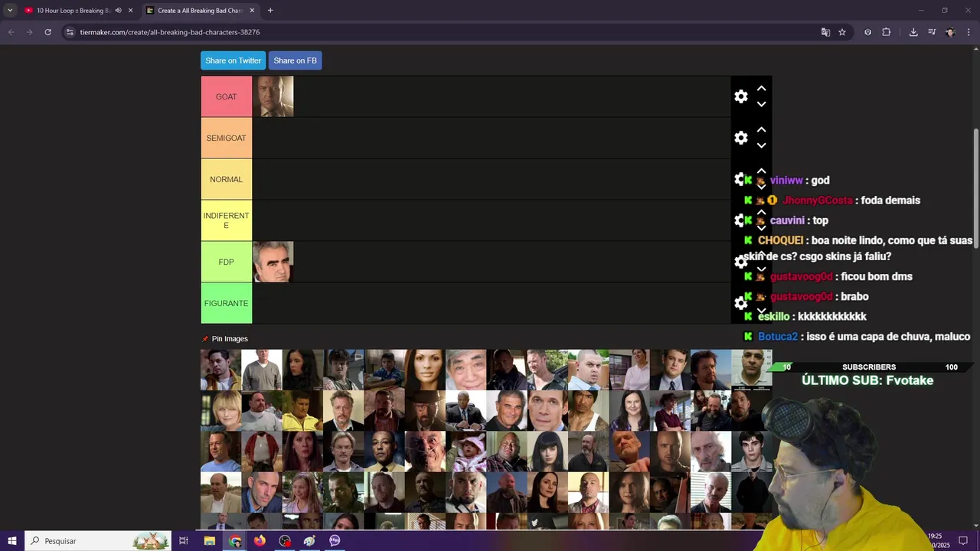Open a new browser tab

[270, 10]
